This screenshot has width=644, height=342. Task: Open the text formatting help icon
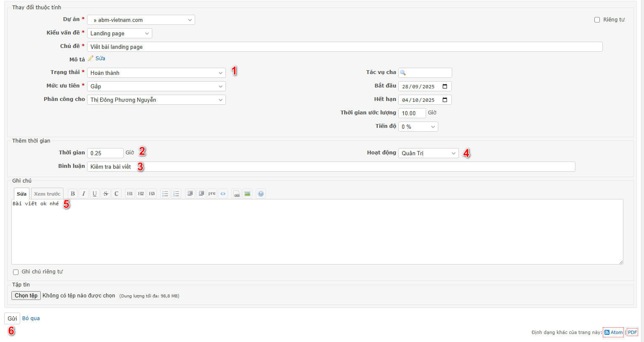(x=261, y=194)
